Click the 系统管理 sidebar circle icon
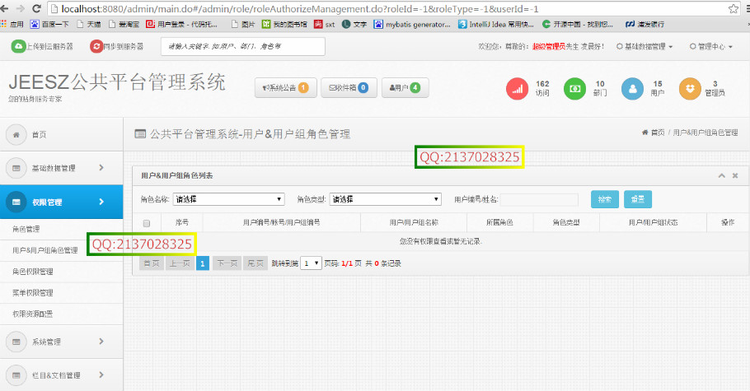Viewport: 750px width, 391px height. click(16, 342)
